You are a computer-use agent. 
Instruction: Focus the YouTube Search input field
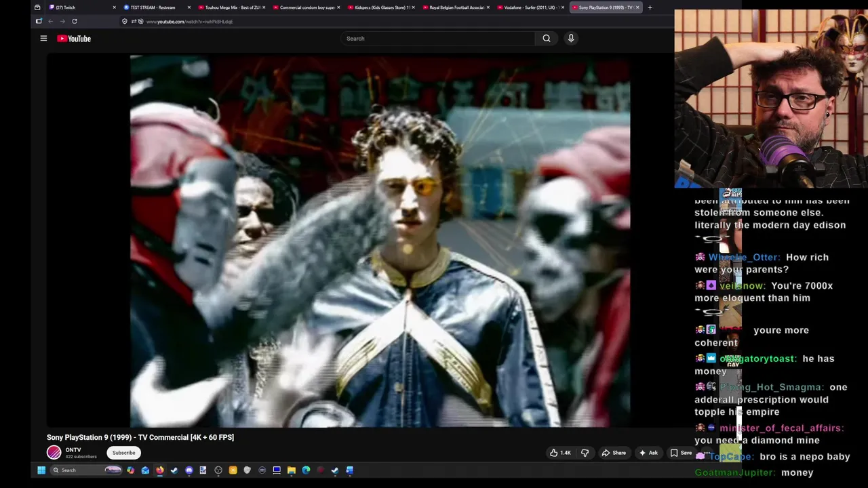439,39
